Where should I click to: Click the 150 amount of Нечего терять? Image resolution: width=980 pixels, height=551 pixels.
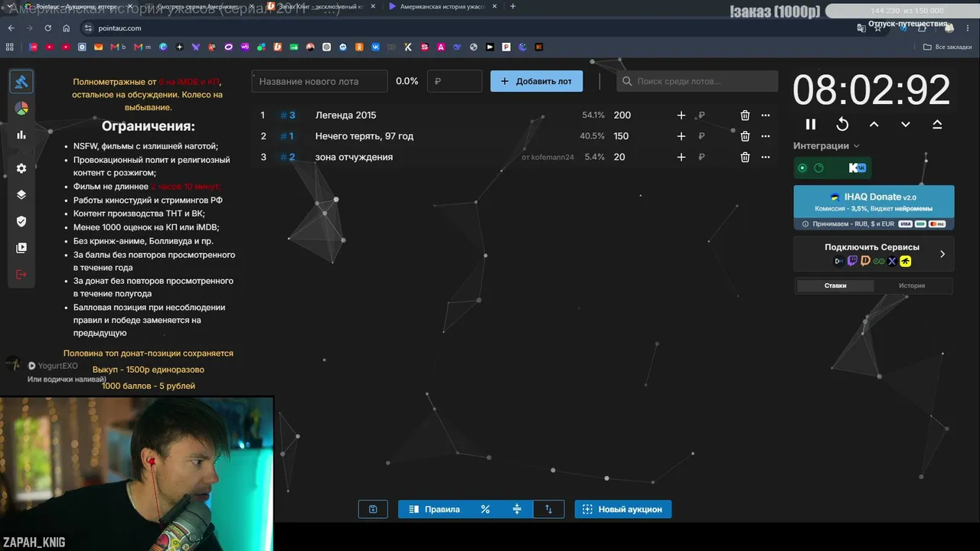[x=621, y=136]
